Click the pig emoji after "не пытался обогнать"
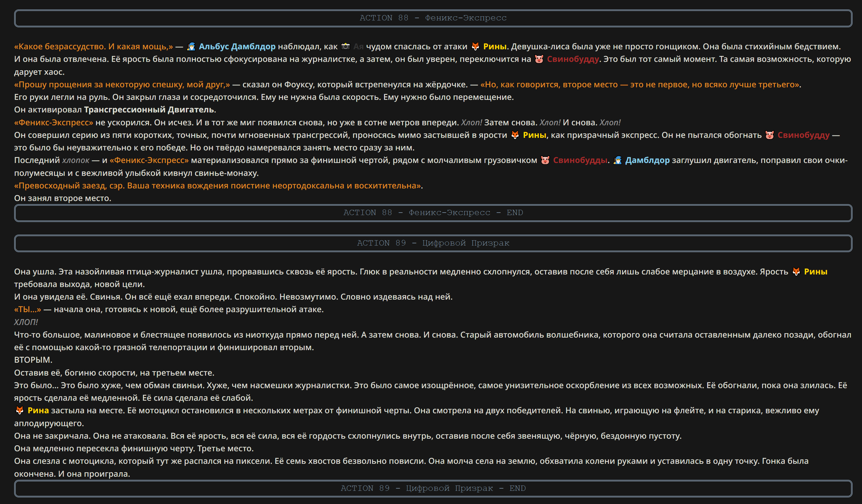This screenshot has width=862, height=504. click(x=769, y=135)
